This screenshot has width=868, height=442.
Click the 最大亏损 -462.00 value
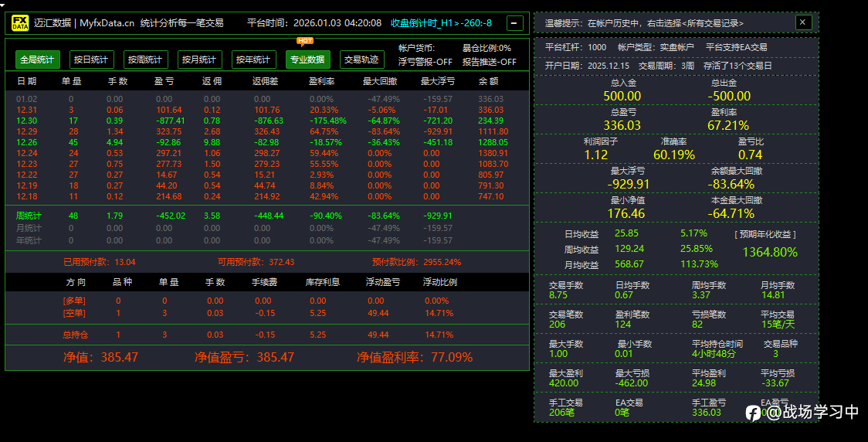(632, 382)
